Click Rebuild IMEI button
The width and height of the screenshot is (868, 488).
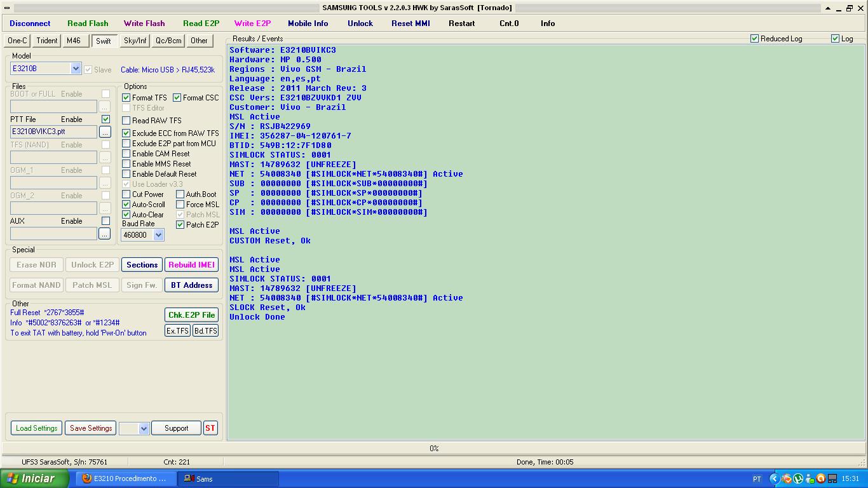tap(191, 265)
